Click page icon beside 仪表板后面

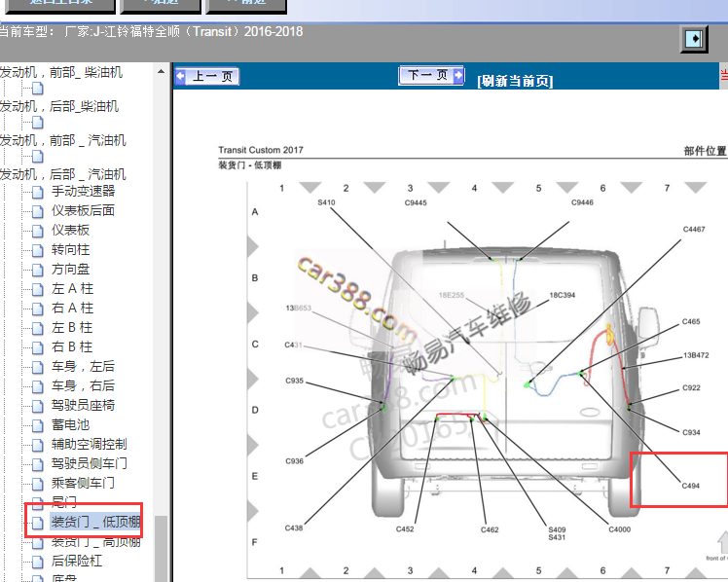37,211
